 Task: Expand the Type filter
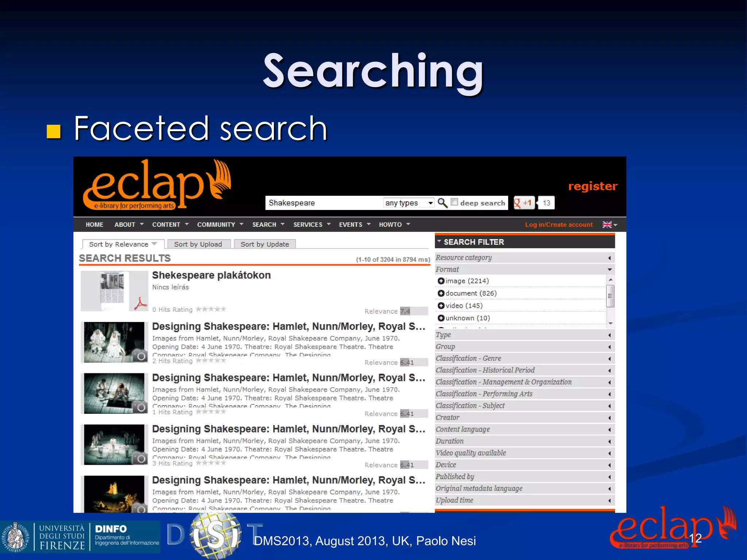pos(525,335)
